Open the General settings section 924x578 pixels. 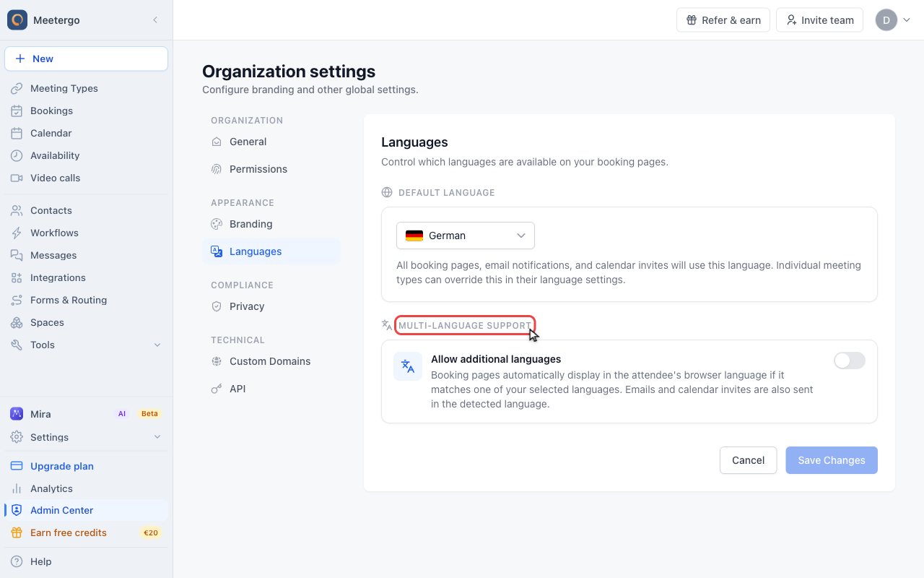coord(271,142)
